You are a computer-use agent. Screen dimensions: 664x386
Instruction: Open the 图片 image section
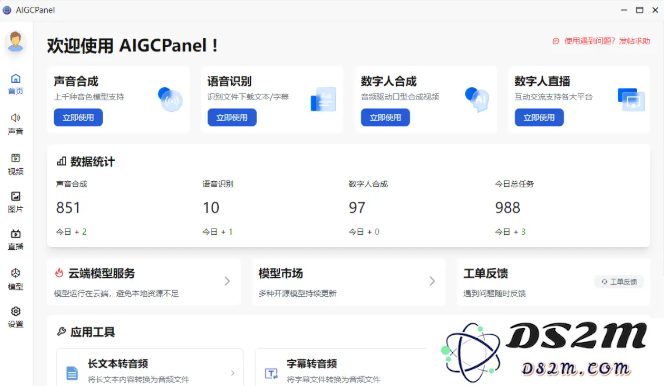pyautogui.click(x=16, y=202)
